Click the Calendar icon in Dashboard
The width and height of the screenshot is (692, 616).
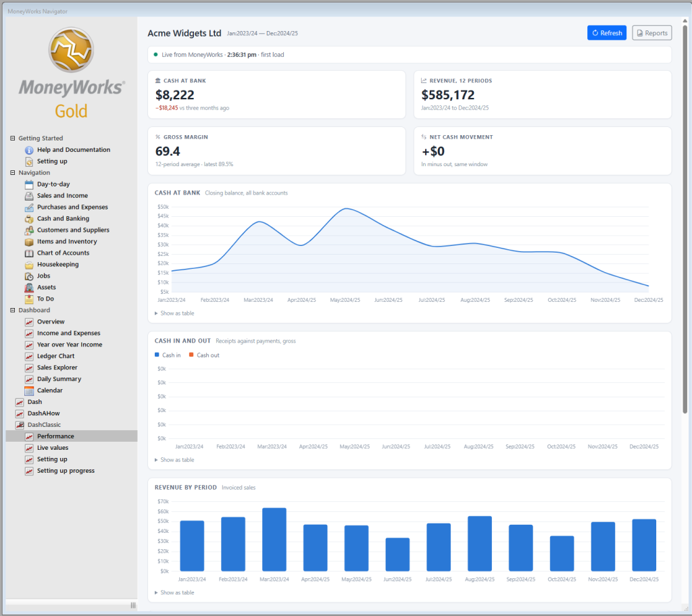pyautogui.click(x=29, y=391)
